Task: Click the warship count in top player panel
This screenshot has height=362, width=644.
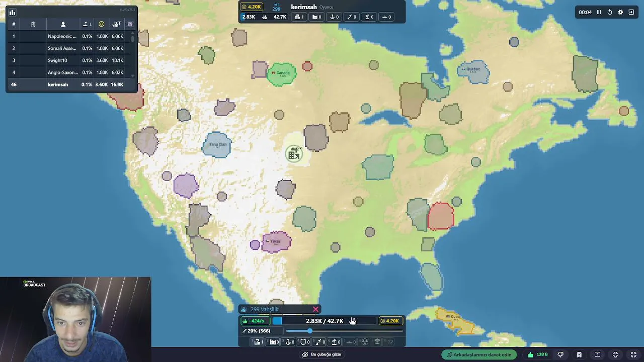Action: [x=387, y=17]
